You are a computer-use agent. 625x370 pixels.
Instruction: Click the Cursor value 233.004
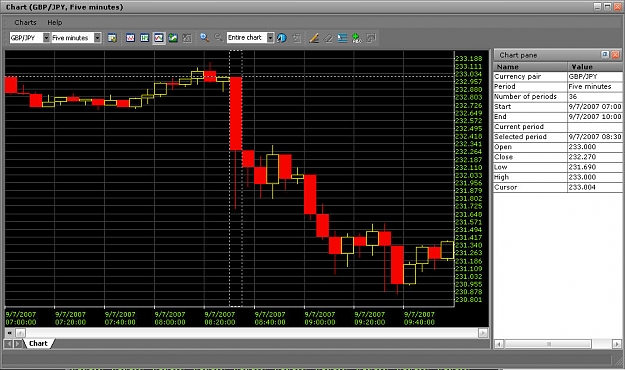[x=595, y=187]
